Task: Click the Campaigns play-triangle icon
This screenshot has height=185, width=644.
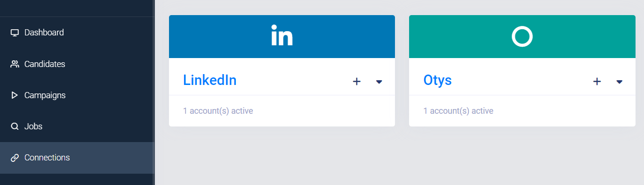Action: [15, 95]
